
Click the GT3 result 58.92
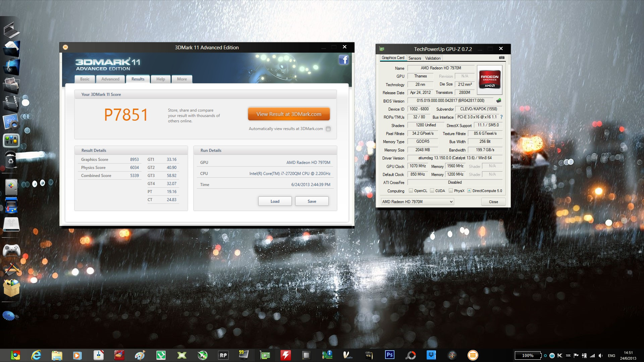[172, 176]
